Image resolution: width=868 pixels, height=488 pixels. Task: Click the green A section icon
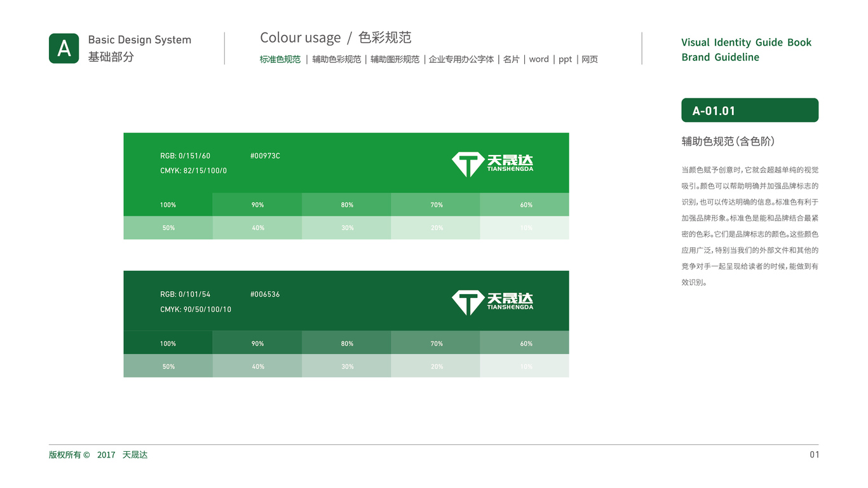[64, 48]
